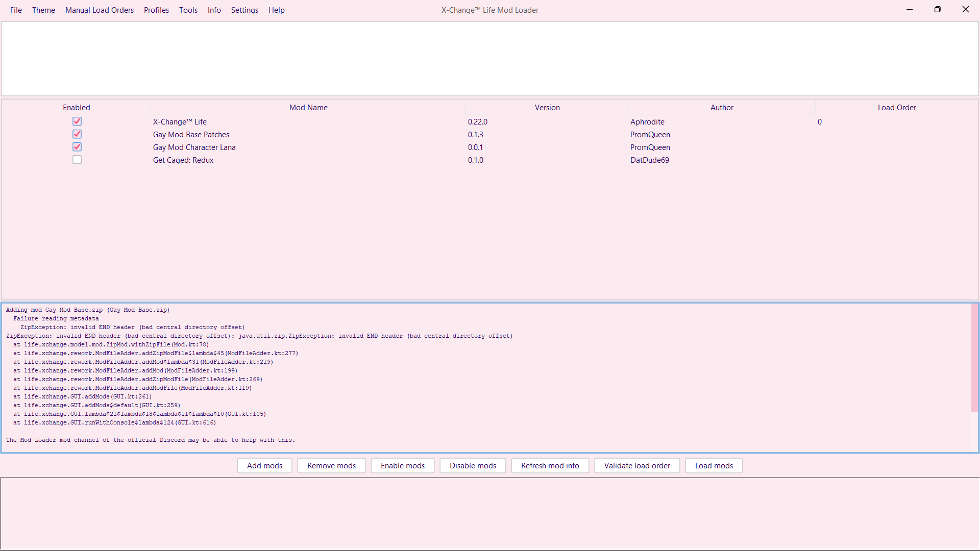The width and height of the screenshot is (980, 551).
Task: Select the Get Caged: Redux row
Action: (x=490, y=160)
